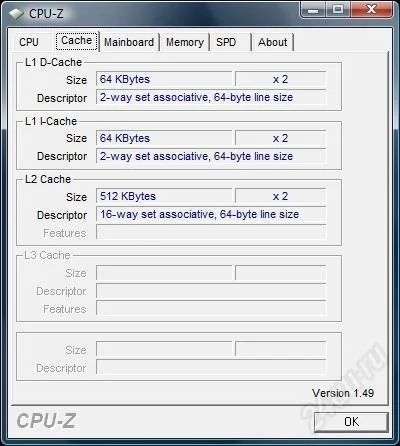Click the empty L2 Cache Features field
The image size is (400, 446).
211,232
